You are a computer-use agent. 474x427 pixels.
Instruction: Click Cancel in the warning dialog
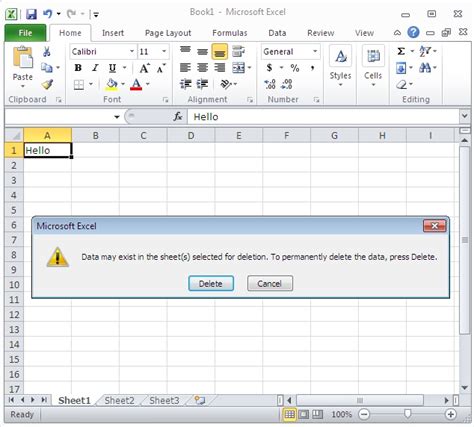click(x=270, y=284)
